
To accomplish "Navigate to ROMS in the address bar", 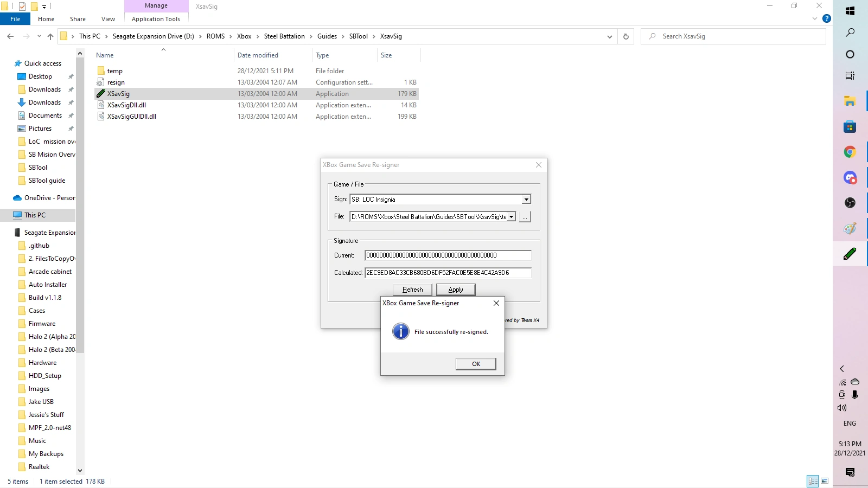I will 215,36.
